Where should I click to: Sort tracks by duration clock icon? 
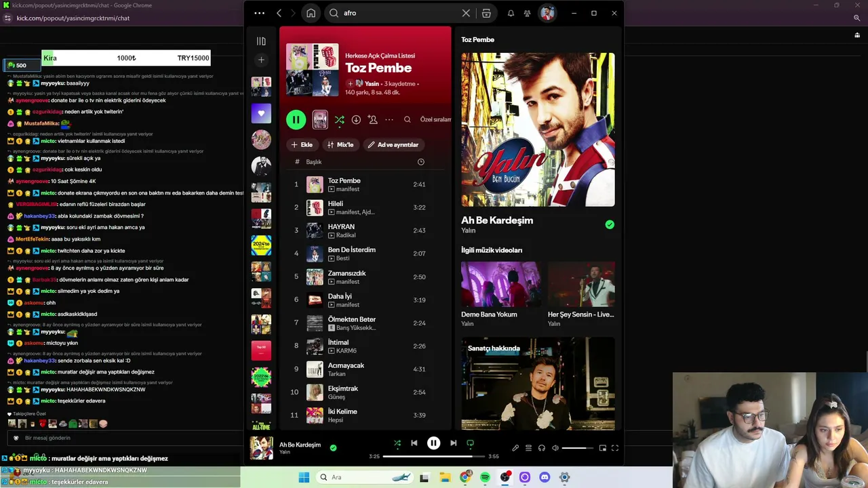pyautogui.click(x=421, y=162)
